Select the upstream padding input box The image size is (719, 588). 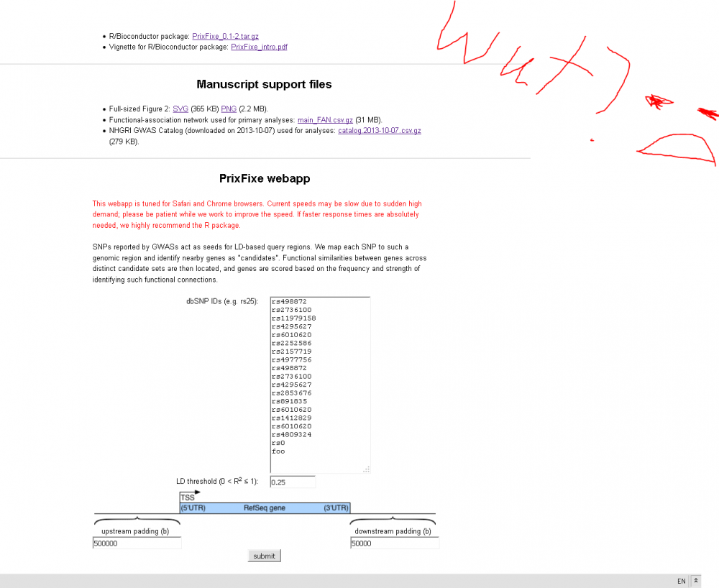tap(137, 543)
